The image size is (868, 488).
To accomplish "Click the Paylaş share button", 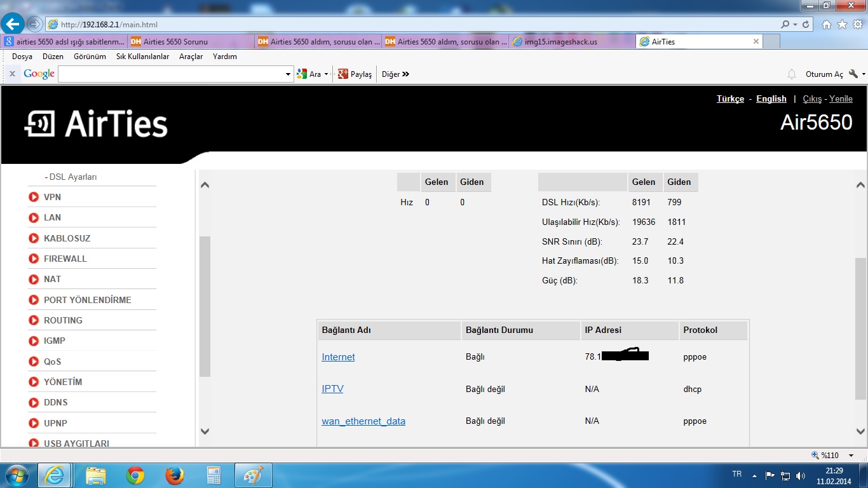I will pos(355,74).
